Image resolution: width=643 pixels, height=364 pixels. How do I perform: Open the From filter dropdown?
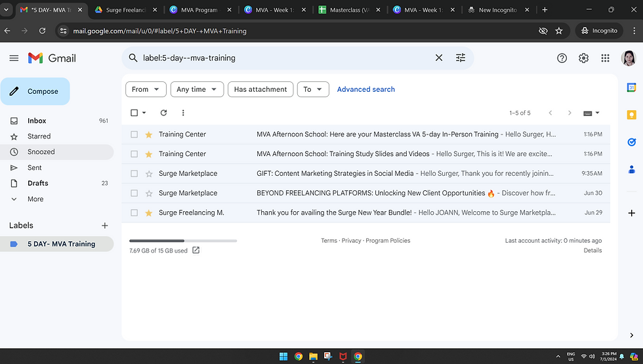point(146,89)
